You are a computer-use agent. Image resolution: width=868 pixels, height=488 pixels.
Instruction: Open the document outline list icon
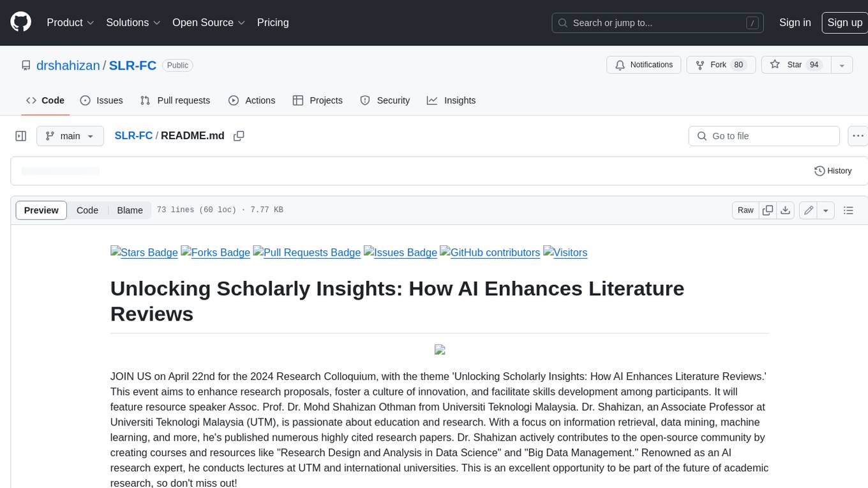click(848, 210)
